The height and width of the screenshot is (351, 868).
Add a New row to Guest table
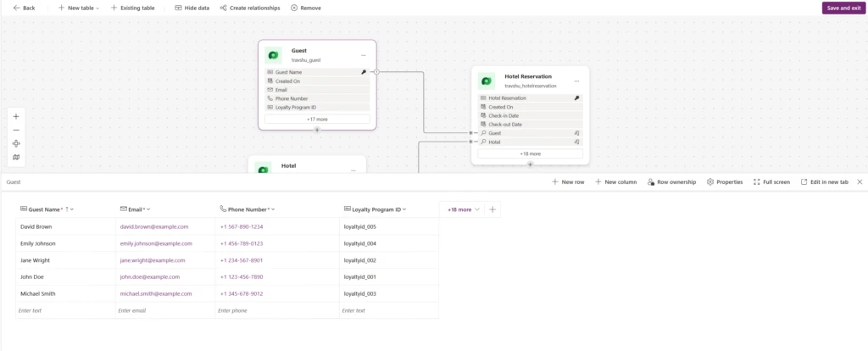pyautogui.click(x=567, y=181)
